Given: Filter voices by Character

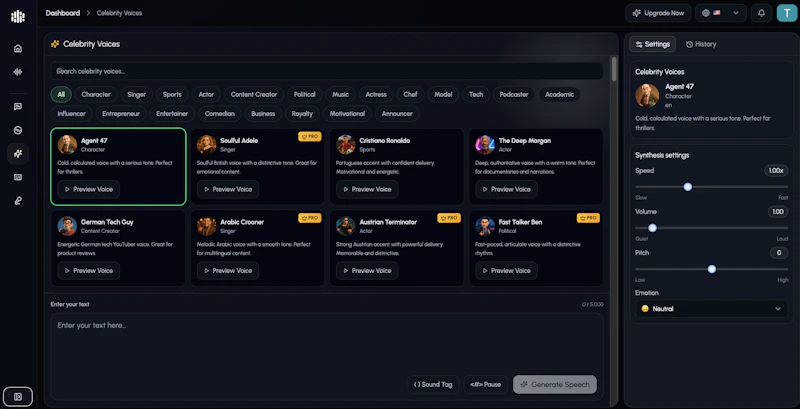Looking at the screenshot, I should 96,94.
